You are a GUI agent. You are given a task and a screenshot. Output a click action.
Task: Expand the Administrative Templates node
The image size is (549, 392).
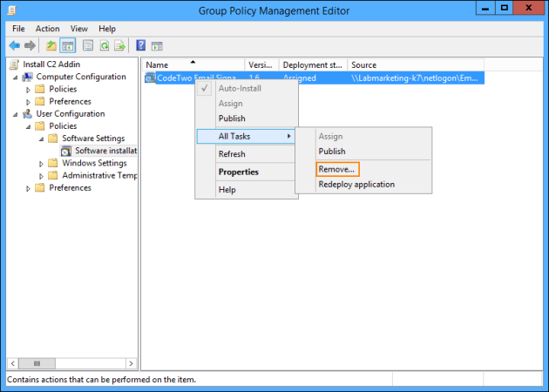tap(41, 176)
